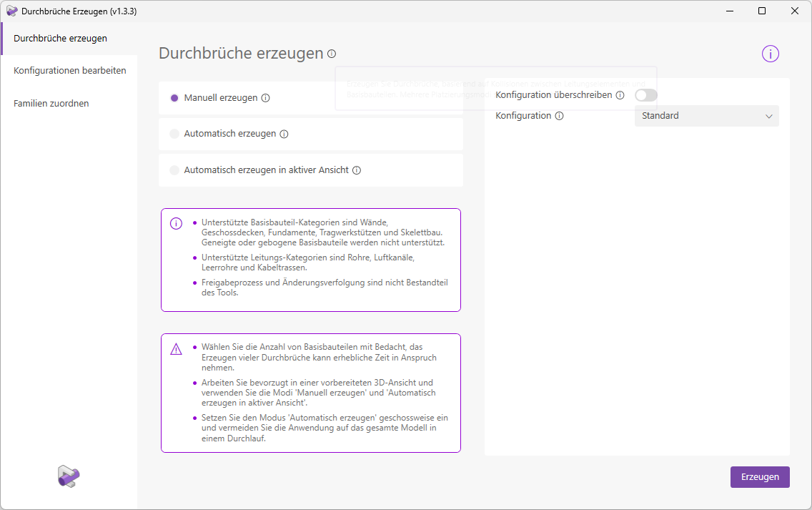The width and height of the screenshot is (812, 510).
Task: Open the Konfiguration Standard dropdown
Action: (706, 116)
